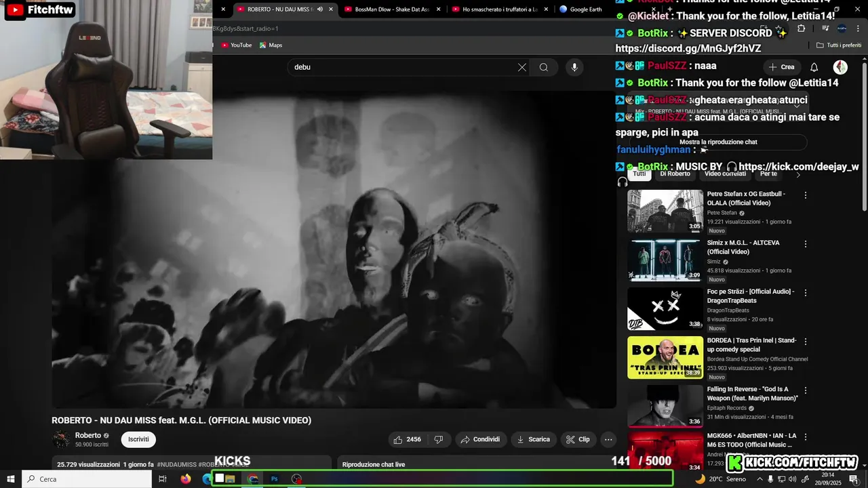Like the video showing 2456 likes
Image resolution: width=868 pixels, height=488 pixels.
coord(408,439)
